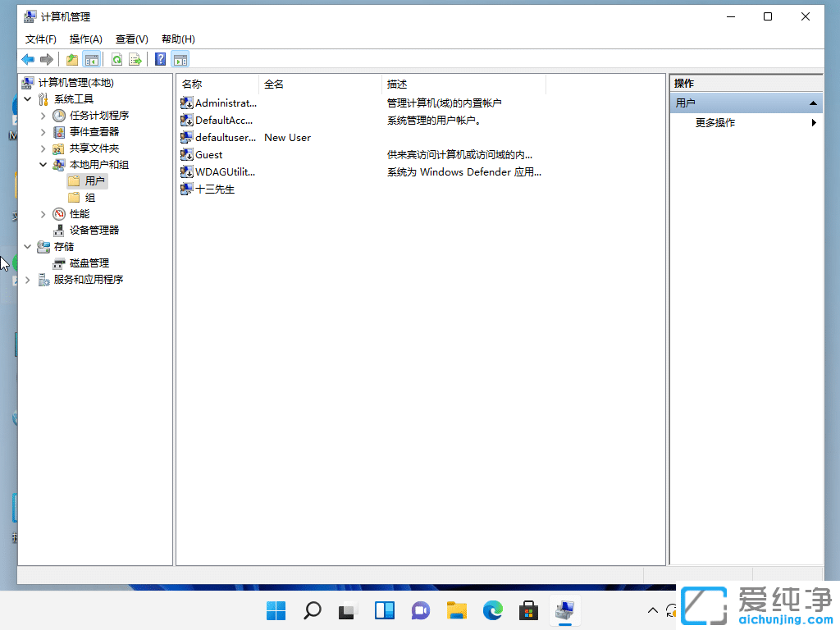Click the Up one level folder icon
The image size is (840, 630).
click(71, 58)
